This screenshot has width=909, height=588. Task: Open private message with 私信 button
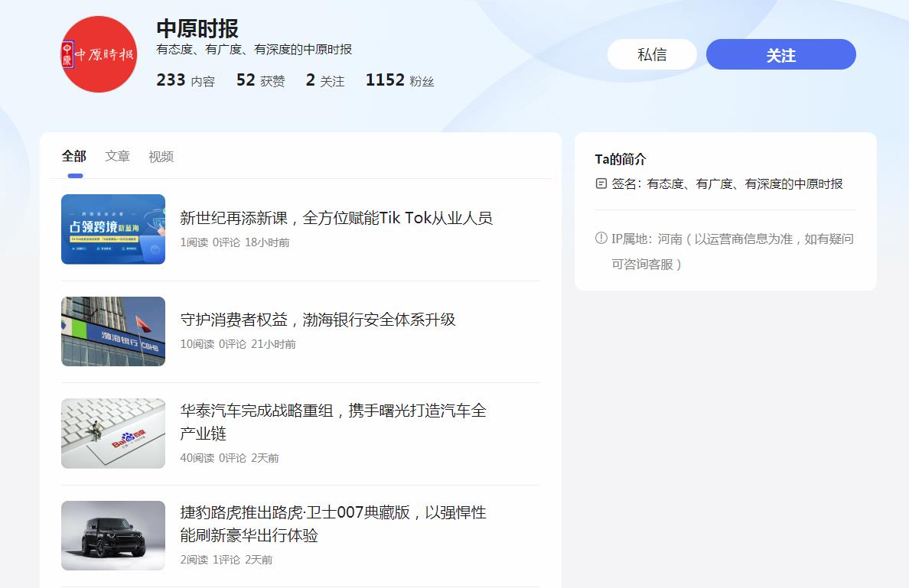tap(652, 54)
